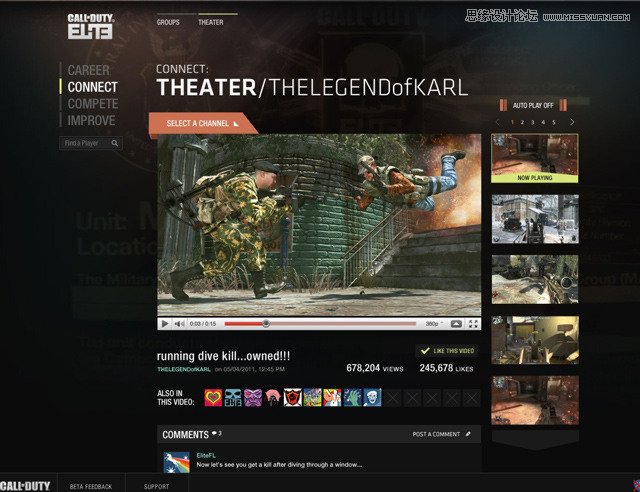Open EliteFL commenter profile link
This screenshot has height=492, width=640.
206,455
